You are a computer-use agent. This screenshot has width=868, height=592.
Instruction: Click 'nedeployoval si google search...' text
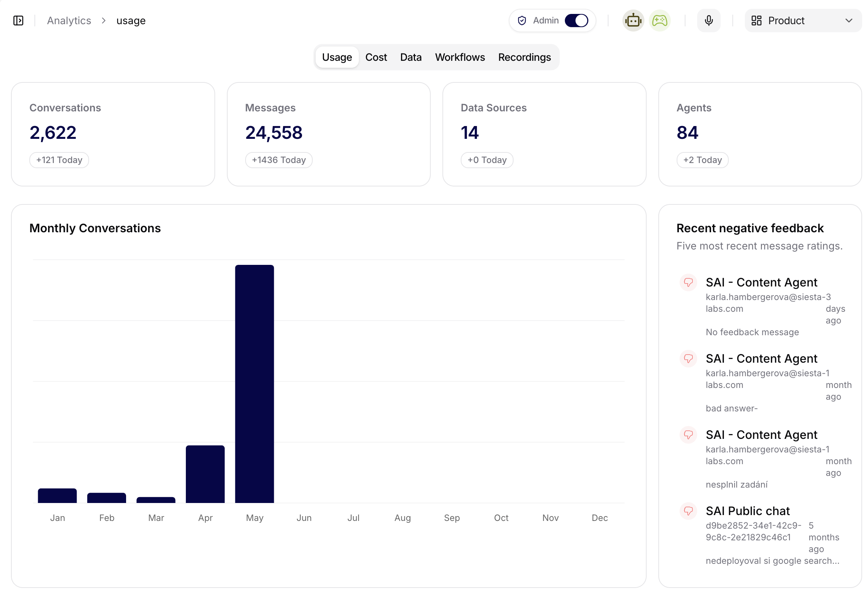tap(772, 560)
